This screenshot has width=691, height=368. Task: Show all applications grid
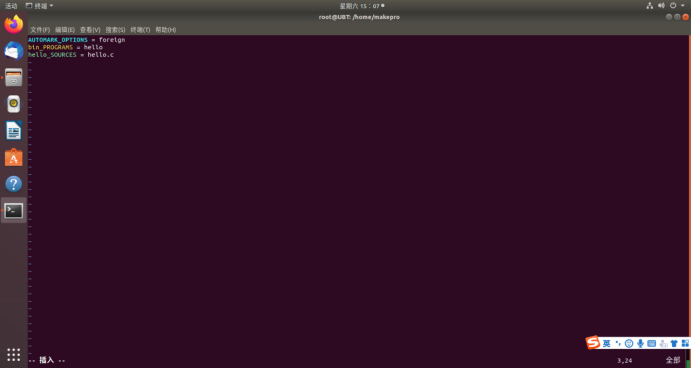pyautogui.click(x=14, y=354)
